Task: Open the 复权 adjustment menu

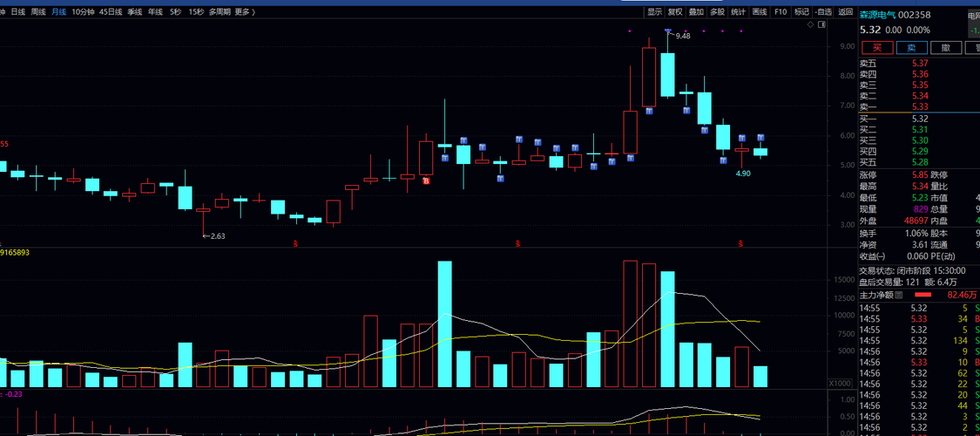Action: click(x=675, y=11)
